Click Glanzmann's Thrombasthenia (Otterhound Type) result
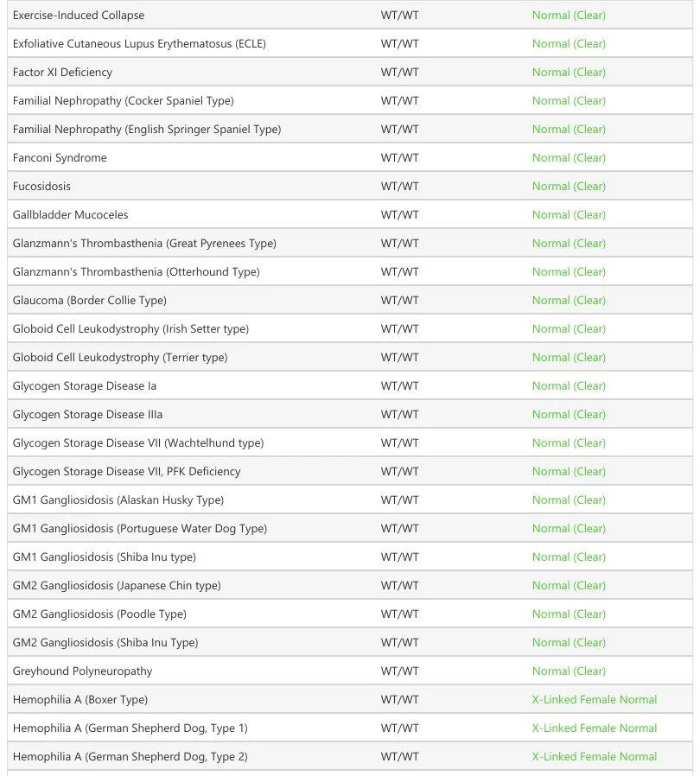The image size is (700, 776). coord(569,272)
